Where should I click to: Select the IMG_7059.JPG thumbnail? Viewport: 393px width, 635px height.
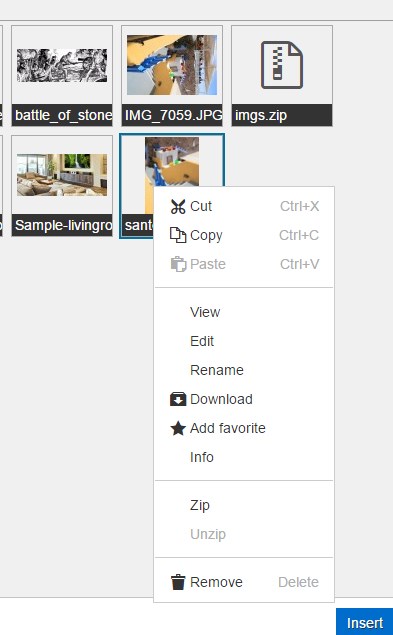coord(172,65)
